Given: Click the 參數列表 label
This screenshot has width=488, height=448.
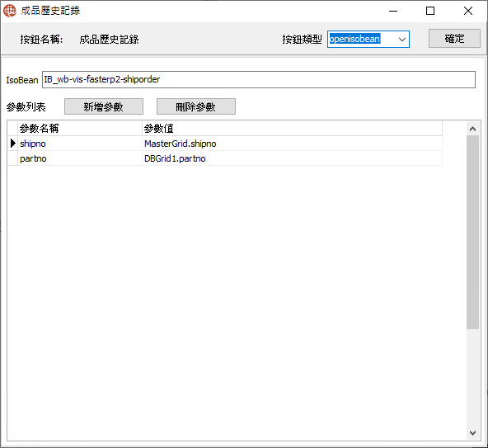Looking at the screenshot, I should [26, 107].
